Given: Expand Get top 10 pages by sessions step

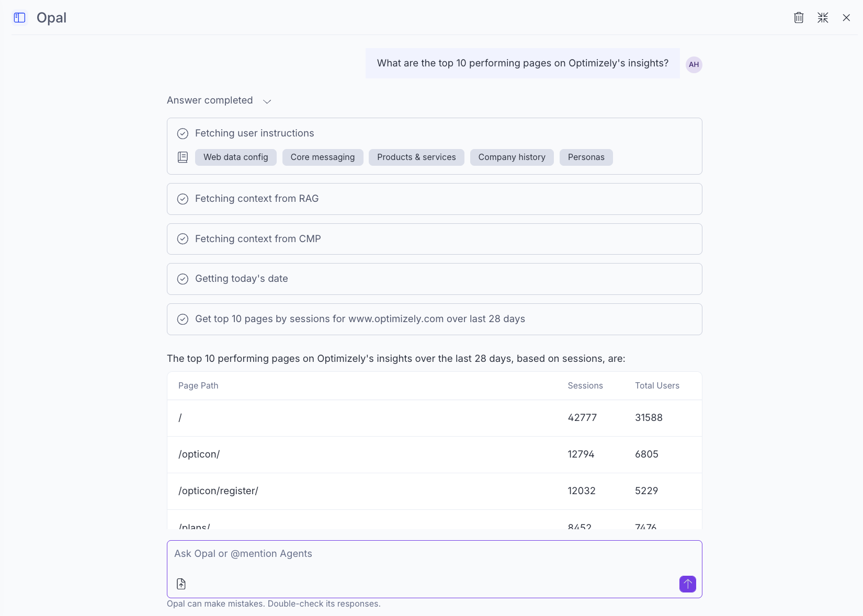Looking at the screenshot, I should point(435,319).
